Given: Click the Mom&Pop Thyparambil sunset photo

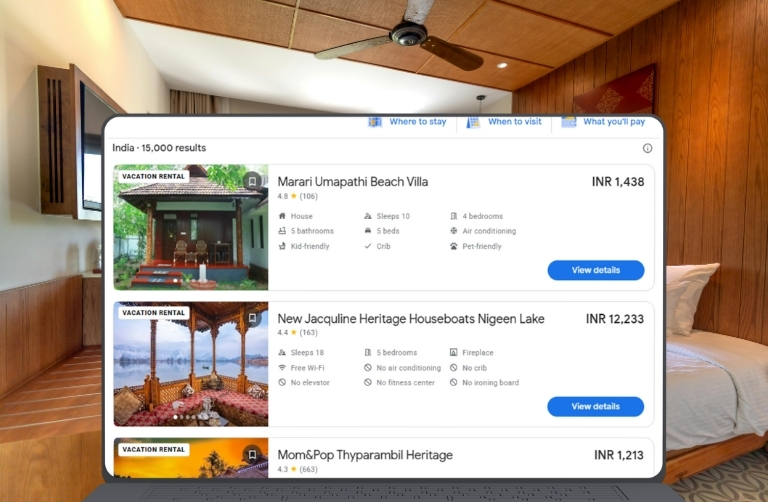Looking at the screenshot, I should 191,457.
